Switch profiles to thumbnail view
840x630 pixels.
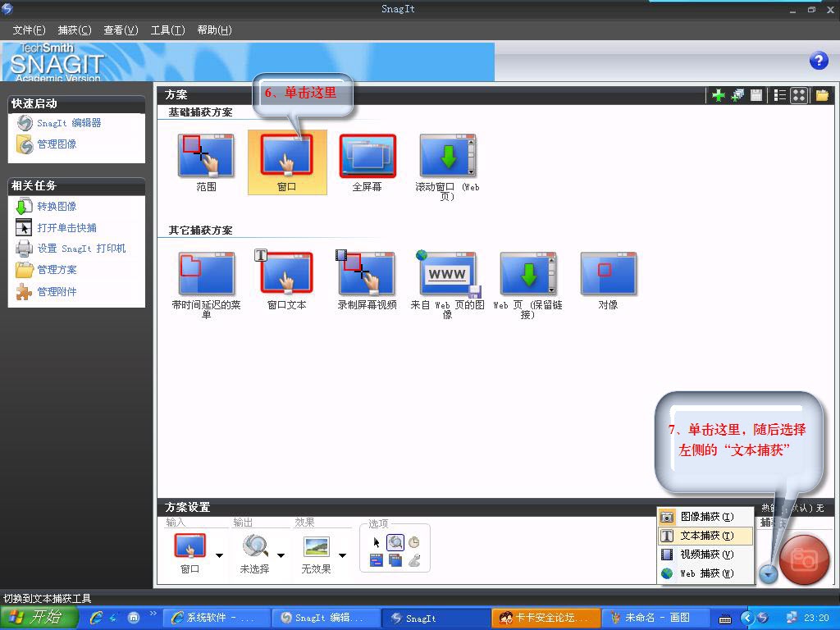799,95
